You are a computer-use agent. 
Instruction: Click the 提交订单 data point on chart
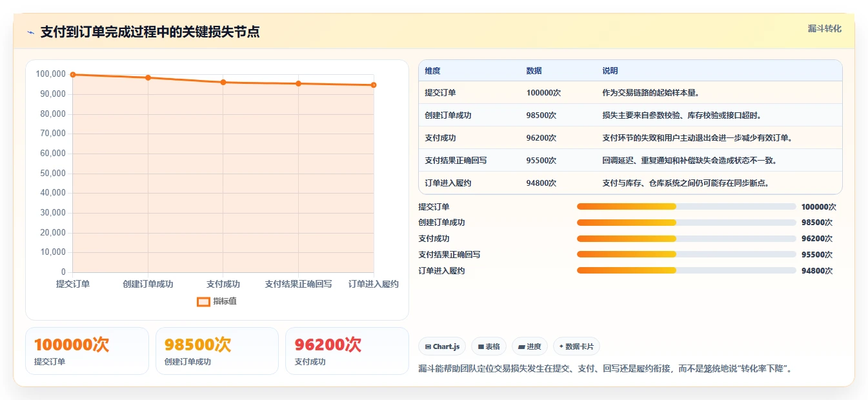(x=73, y=75)
